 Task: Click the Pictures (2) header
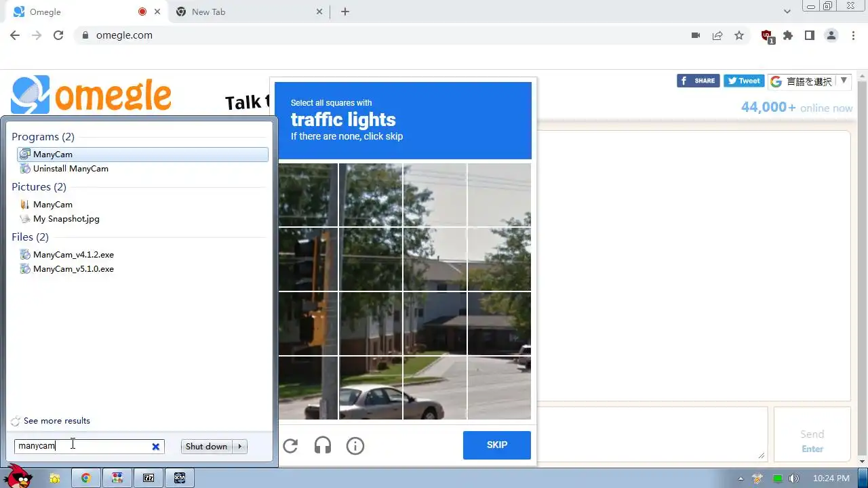pyautogui.click(x=39, y=187)
